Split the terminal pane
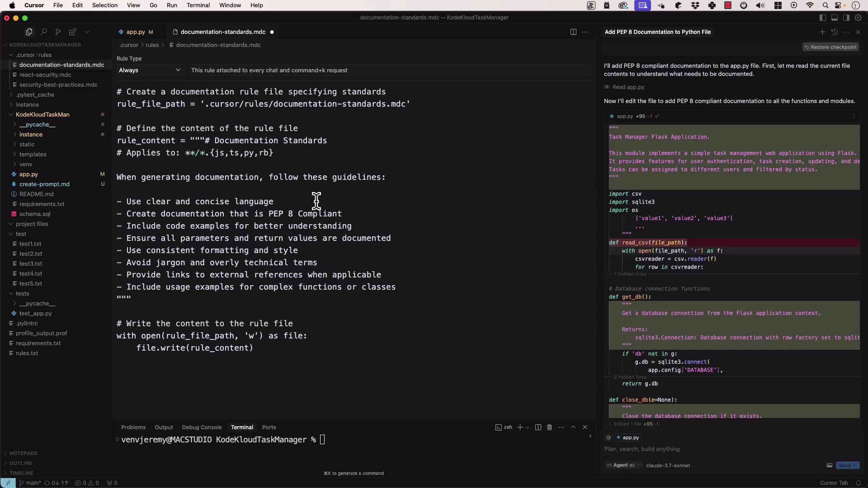Viewport: 868px width, 488px height. (x=538, y=427)
